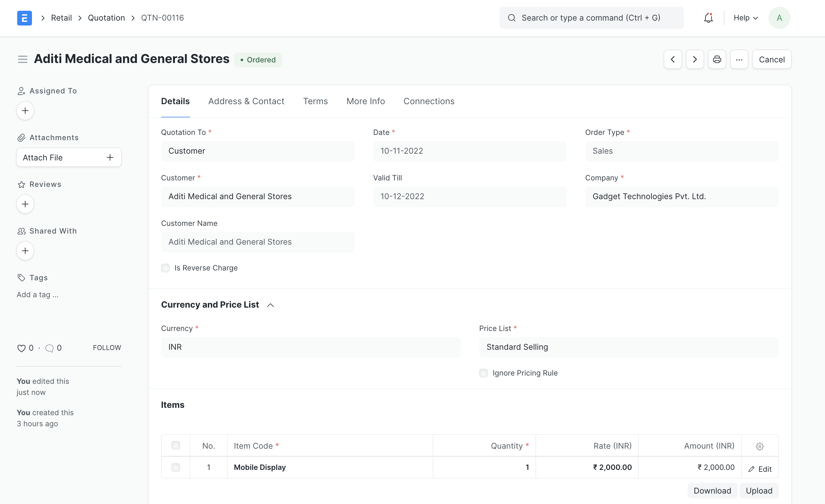Screen dimensions: 825x504
Task: Click FOLLOW to follow this document
Action: 106,347
